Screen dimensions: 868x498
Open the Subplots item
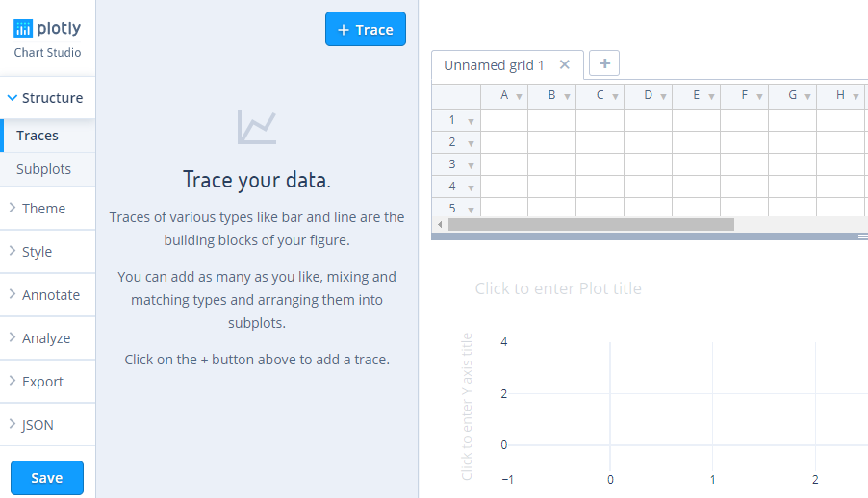(x=47, y=169)
